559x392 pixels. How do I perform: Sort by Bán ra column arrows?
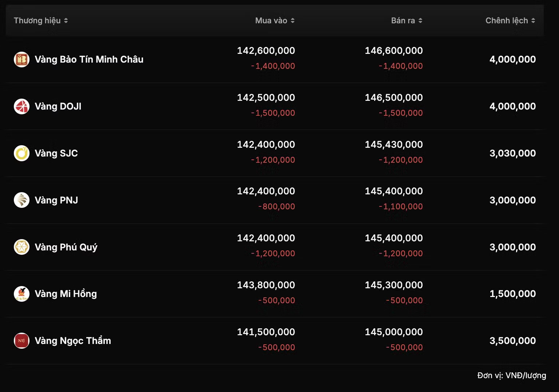(x=420, y=21)
